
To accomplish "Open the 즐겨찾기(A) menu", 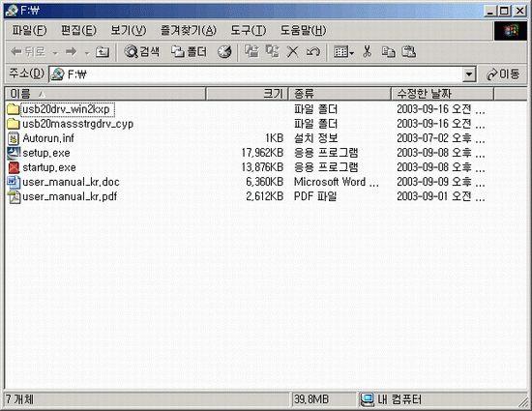I will [189, 31].
